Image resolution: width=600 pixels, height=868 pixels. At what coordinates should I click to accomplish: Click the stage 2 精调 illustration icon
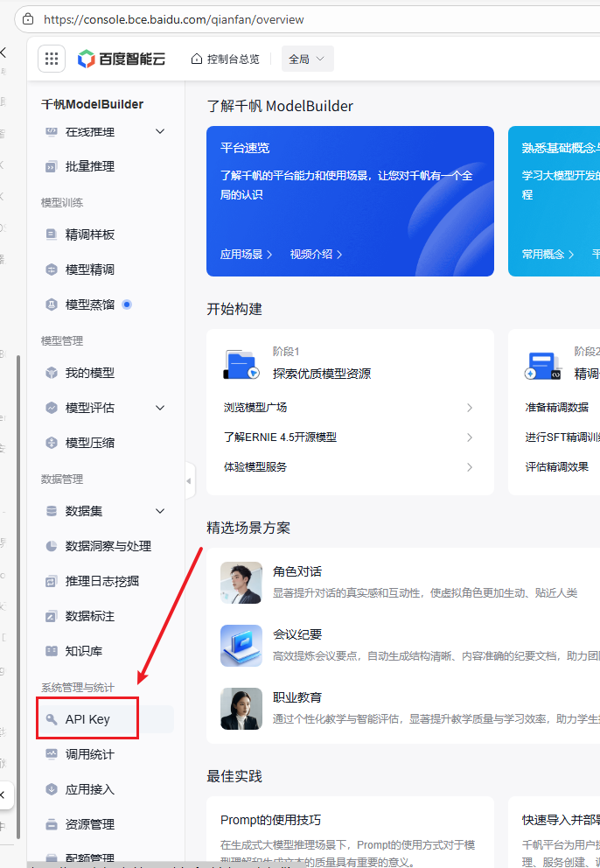542,366
